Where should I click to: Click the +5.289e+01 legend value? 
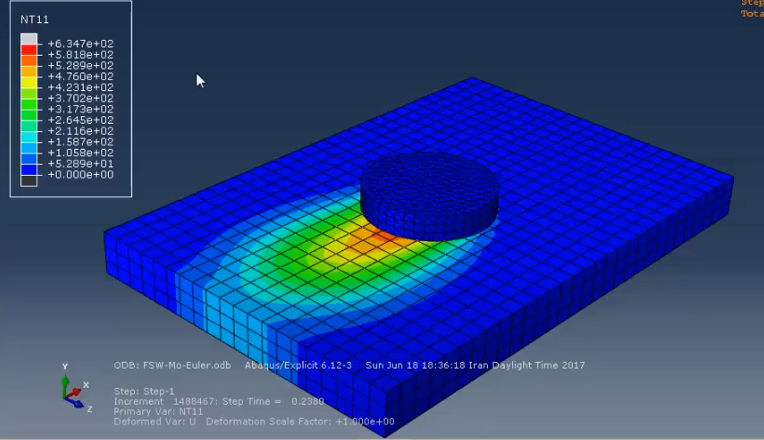pyautogui.click(x=80, y=164)
